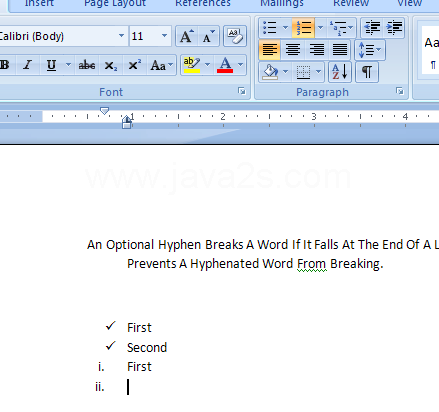Image resolution: width=439 pixels, height=412 pixels.
Task: Click the word "Hyphenated" in the paragraph
Action: click(x=225, y=264)
